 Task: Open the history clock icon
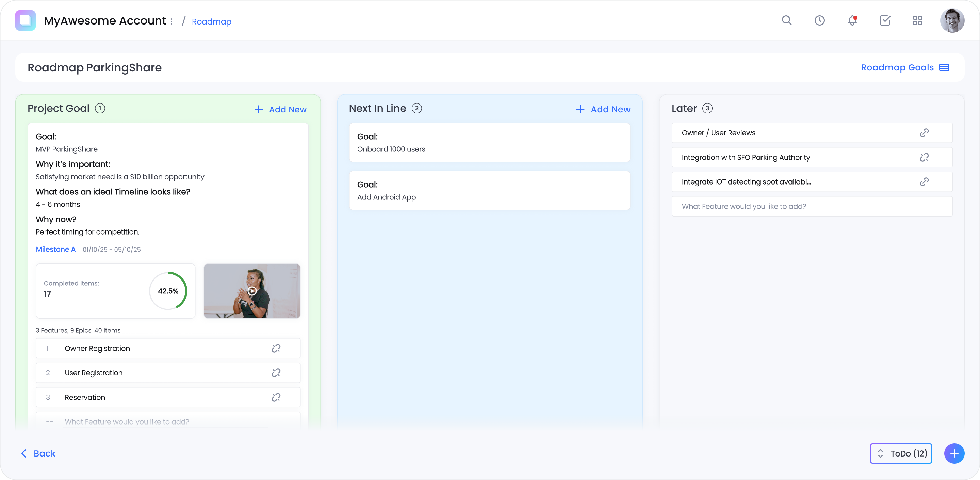819,20
